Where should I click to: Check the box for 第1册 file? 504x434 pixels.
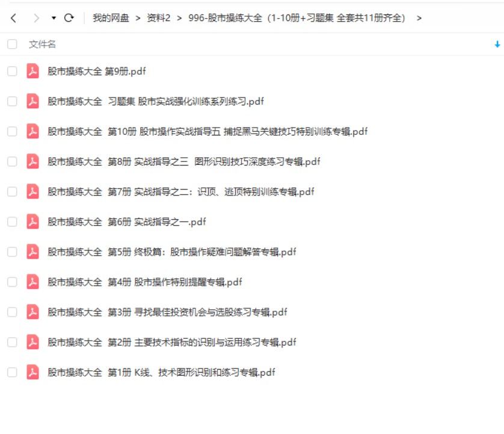(x=12, y=372)
